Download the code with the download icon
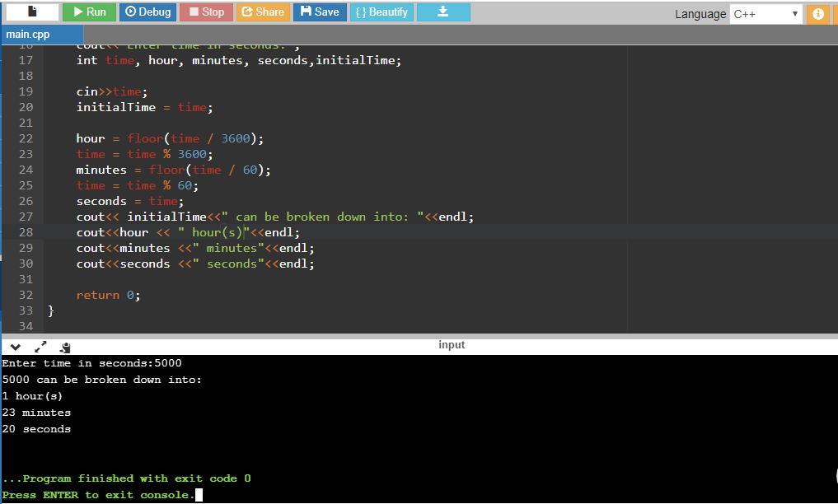Image resolution: width=838 pixels, height=504 pixels. 443,12
